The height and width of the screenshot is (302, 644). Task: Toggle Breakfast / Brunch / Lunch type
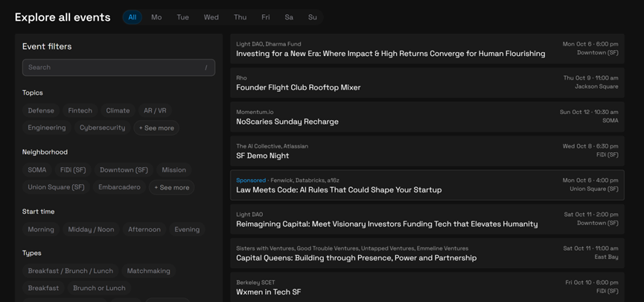coord(71,271)
